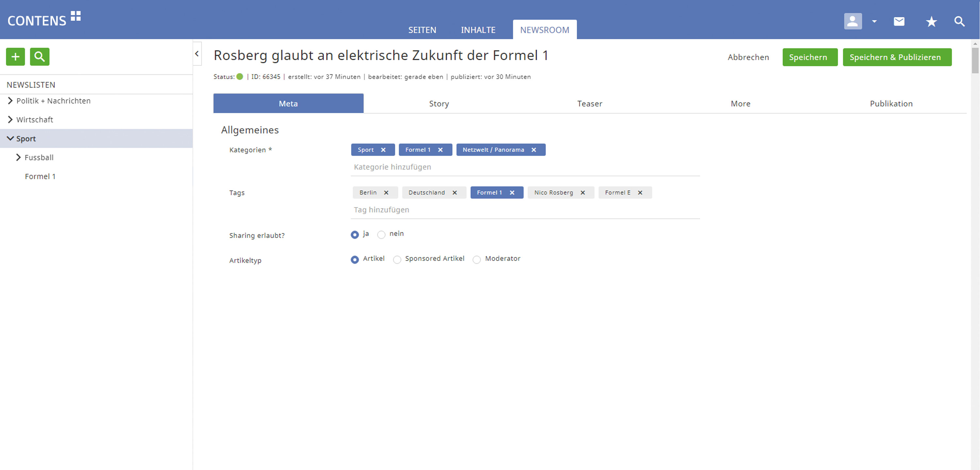Click the green search icon in sidebar
Screen dimensions: 980x470
click(40, 57)
